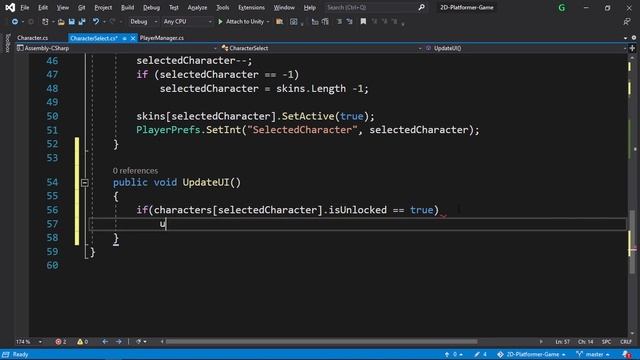Image resolution: width=640 pixels, height=360 pixels.
Task: Click the code cleanup brush dropdown
Action: pyautogui.click(x=141, y=342)
